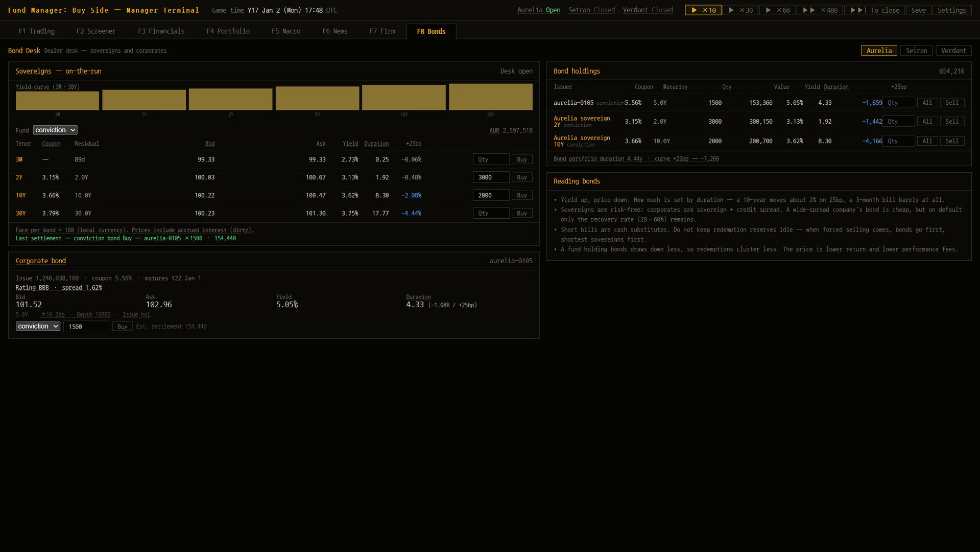Skip ahead with To close button
Image resolution: width=980 pixels, height=552 pixels.
874,10
